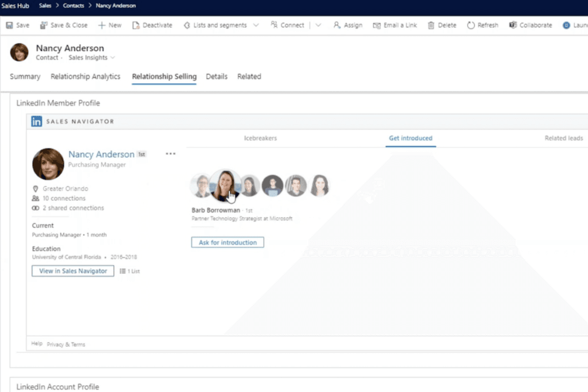The width and height of the screenshot is (588, 392).
Task: Click the 2 shared connections text
Action: tap(73, 208)
